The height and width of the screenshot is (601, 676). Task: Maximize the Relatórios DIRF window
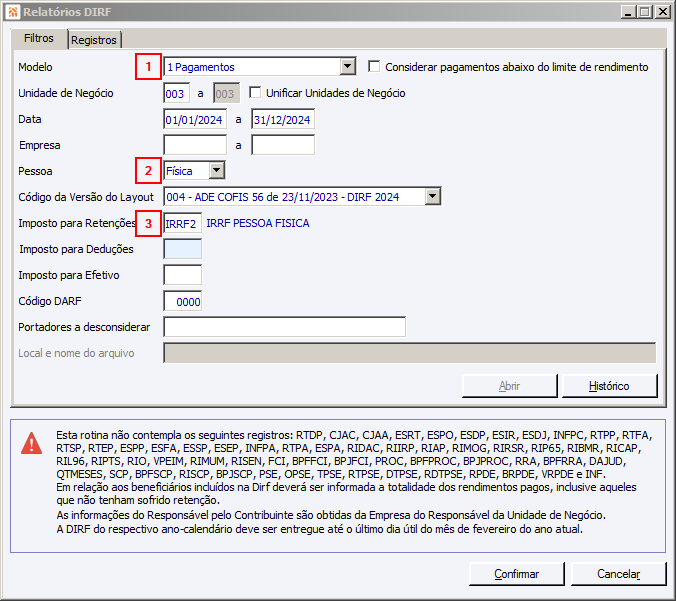tap(645, 12)
